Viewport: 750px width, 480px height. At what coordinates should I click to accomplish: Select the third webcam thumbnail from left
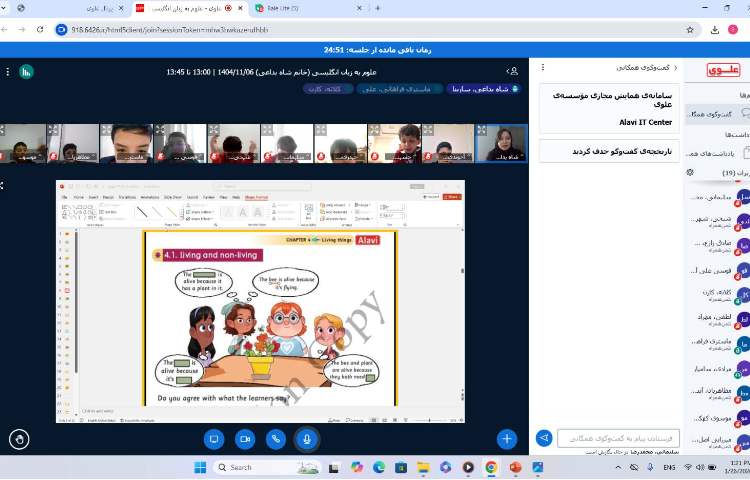coord(126,143)
